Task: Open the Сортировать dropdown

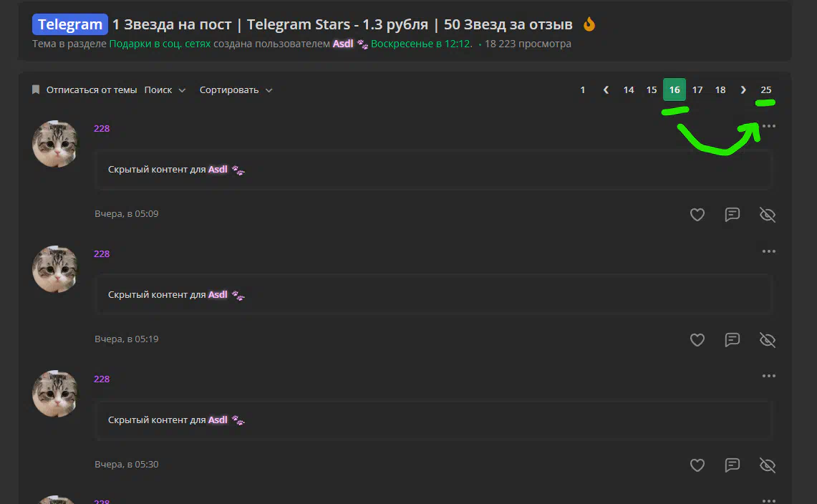Action: click(236, 89)
